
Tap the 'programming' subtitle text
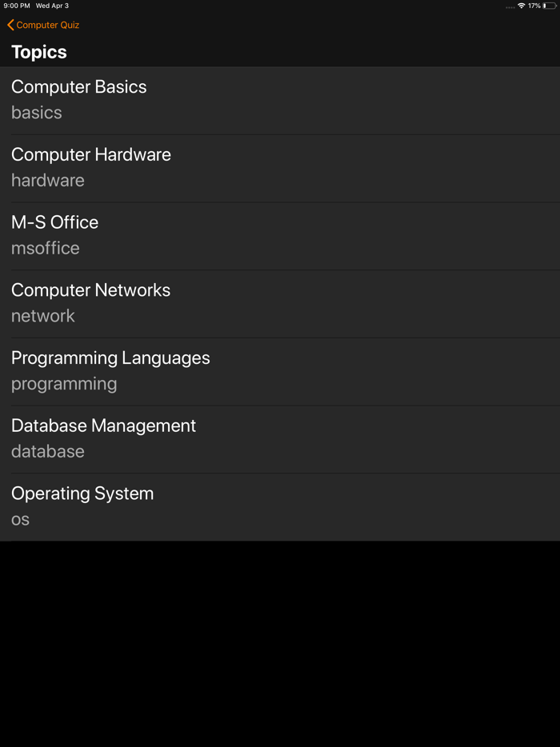pyautogui.click(x=64, y=384)
